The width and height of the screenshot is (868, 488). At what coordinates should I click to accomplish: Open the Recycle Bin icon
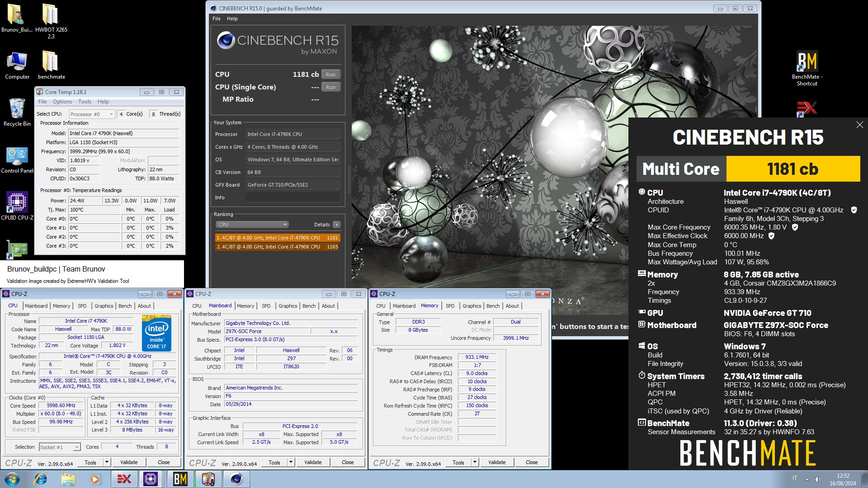17,112
